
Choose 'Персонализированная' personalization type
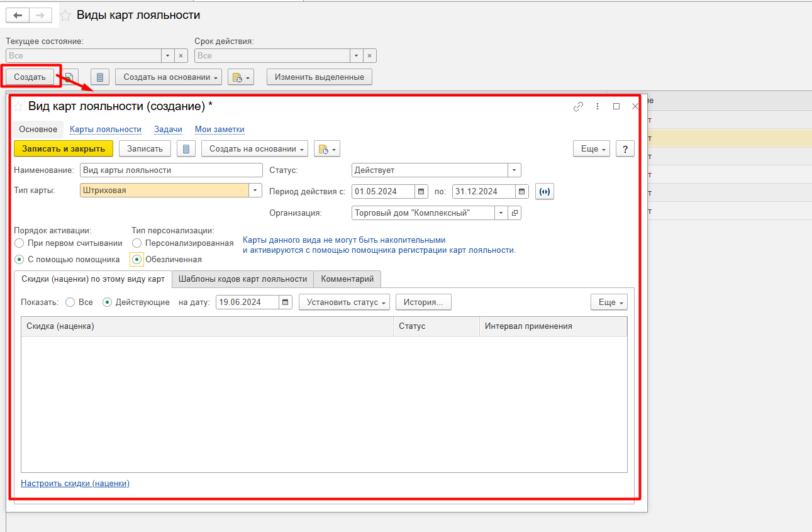[137, 243]
